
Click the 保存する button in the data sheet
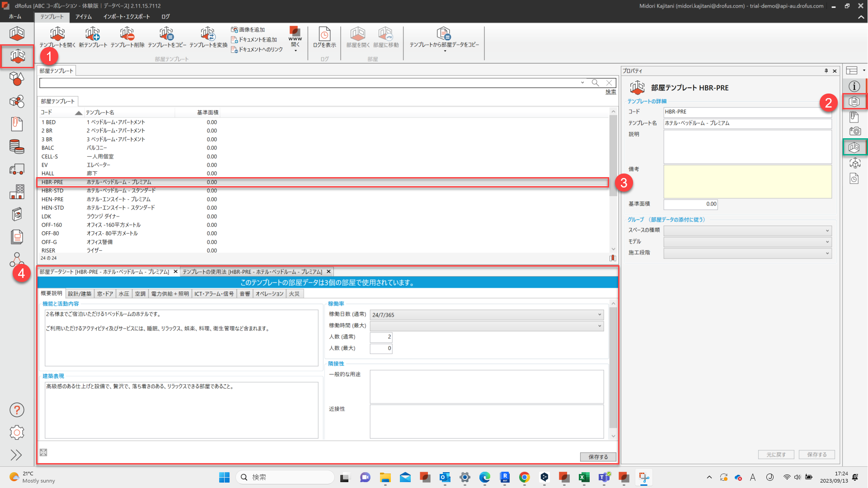click(598, 457)
